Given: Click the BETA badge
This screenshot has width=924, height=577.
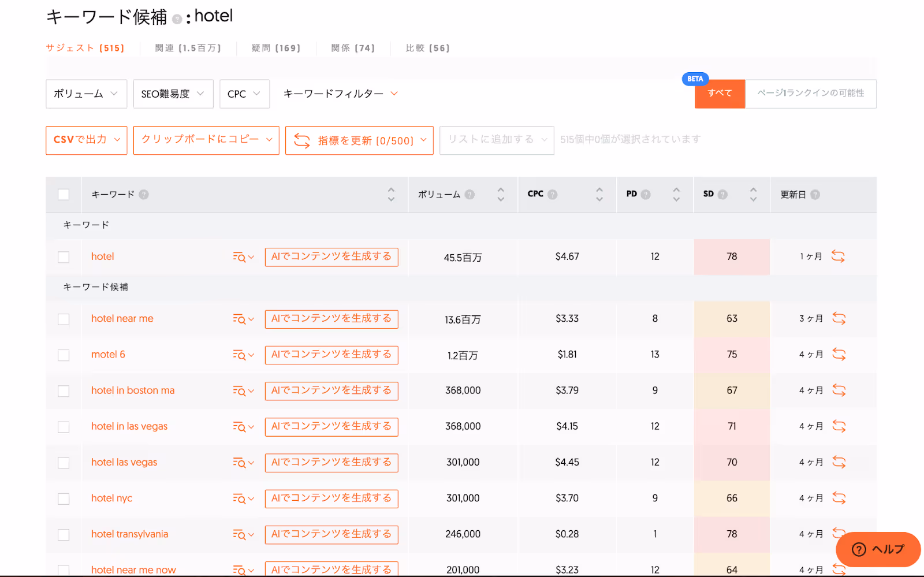Looking at the screenshot, I should pyautogui.click(x=695, y=79).
